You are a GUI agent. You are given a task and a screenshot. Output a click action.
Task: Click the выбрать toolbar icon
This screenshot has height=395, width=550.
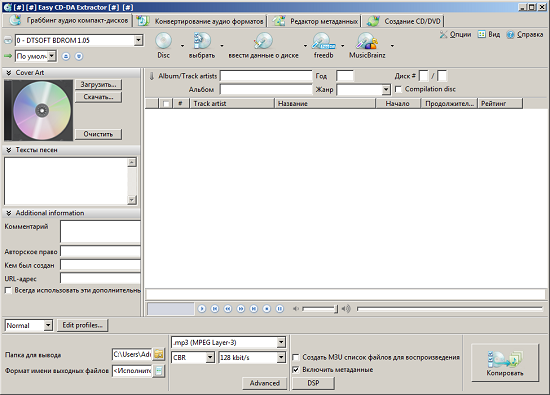click(202, 41)
